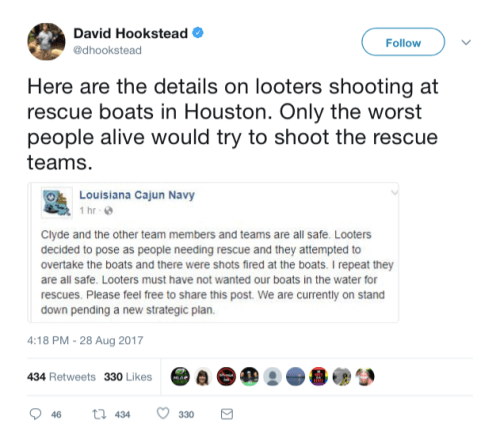
Task: Open the Louisiana Cajun Navy page link
Action: 137,195
